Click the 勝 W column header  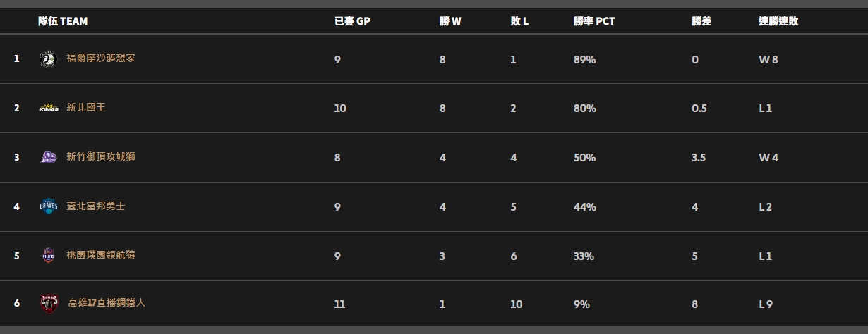(450, 21)
